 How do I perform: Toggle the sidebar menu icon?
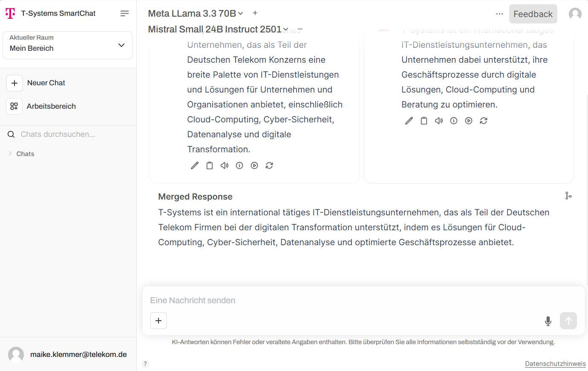(124, 14)
